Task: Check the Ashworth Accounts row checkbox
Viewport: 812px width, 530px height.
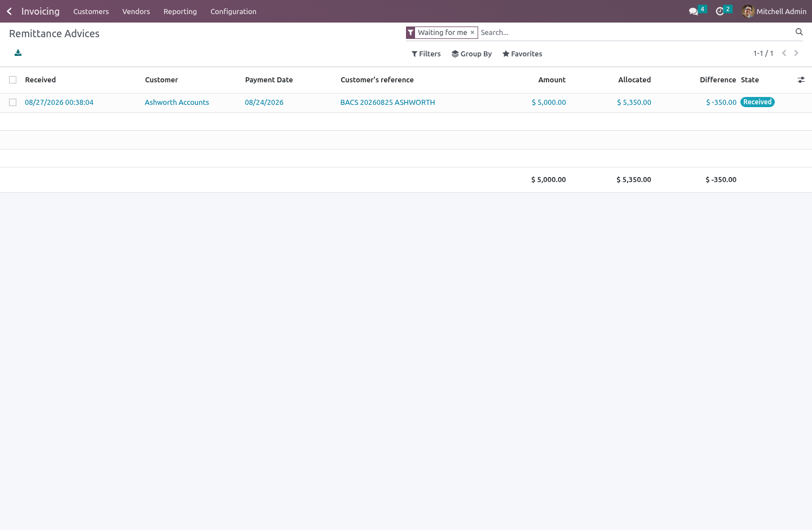Action: coord(12,103)
